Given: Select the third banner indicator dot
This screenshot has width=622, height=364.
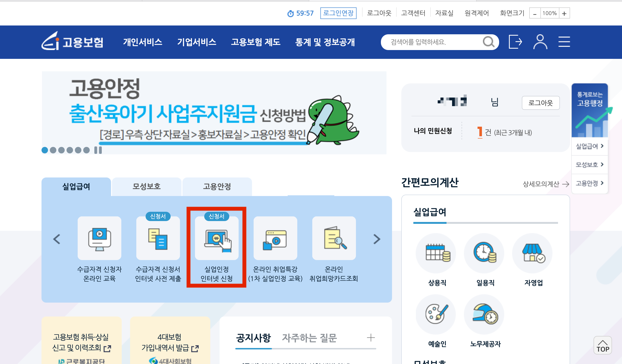Looking at the screenshot, I should click(61, 150).
